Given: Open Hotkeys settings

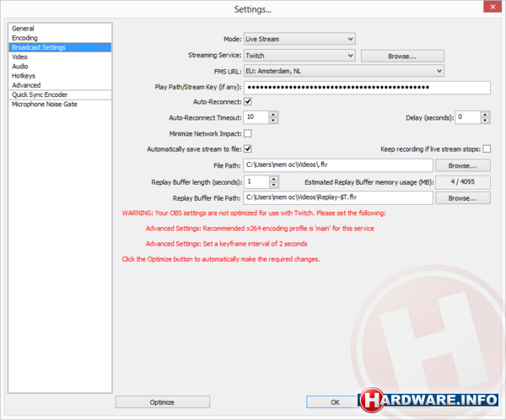Looking at the screenshot, I should 60,76.
